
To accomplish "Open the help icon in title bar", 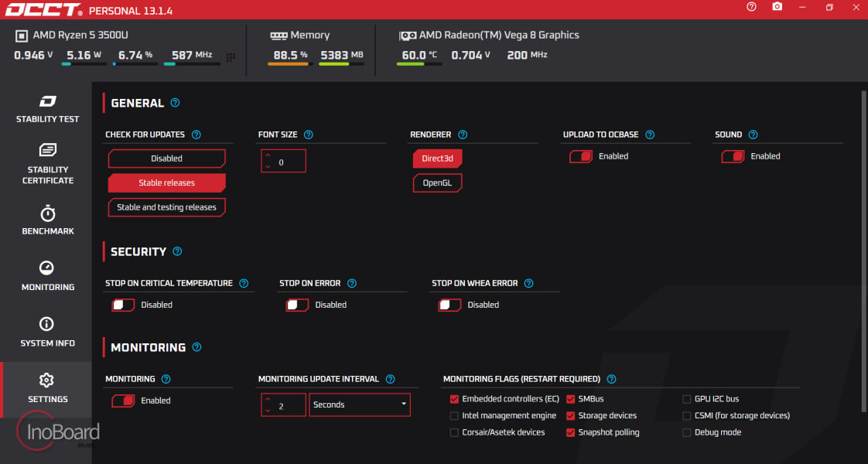I will (751, 7).
